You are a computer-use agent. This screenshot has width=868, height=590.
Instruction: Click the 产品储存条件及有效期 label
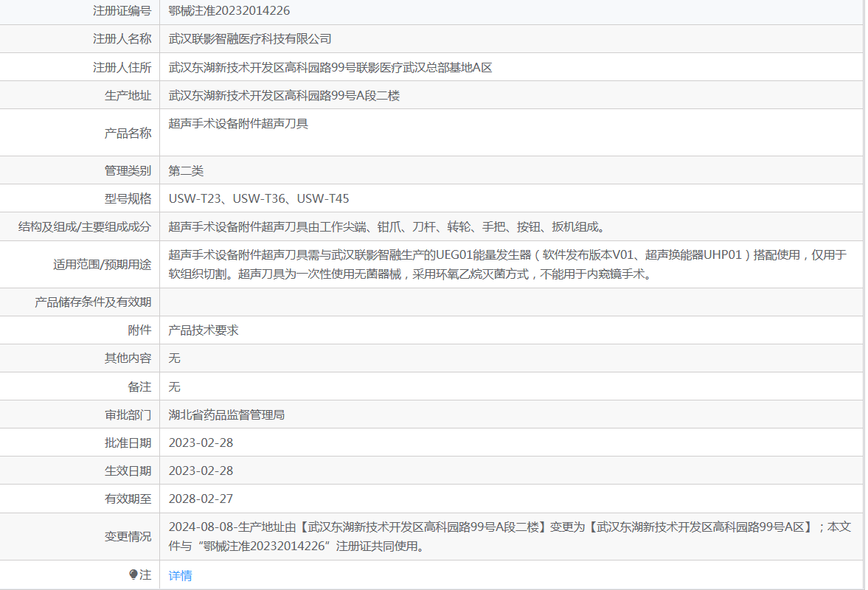click(x=93, y=302)
